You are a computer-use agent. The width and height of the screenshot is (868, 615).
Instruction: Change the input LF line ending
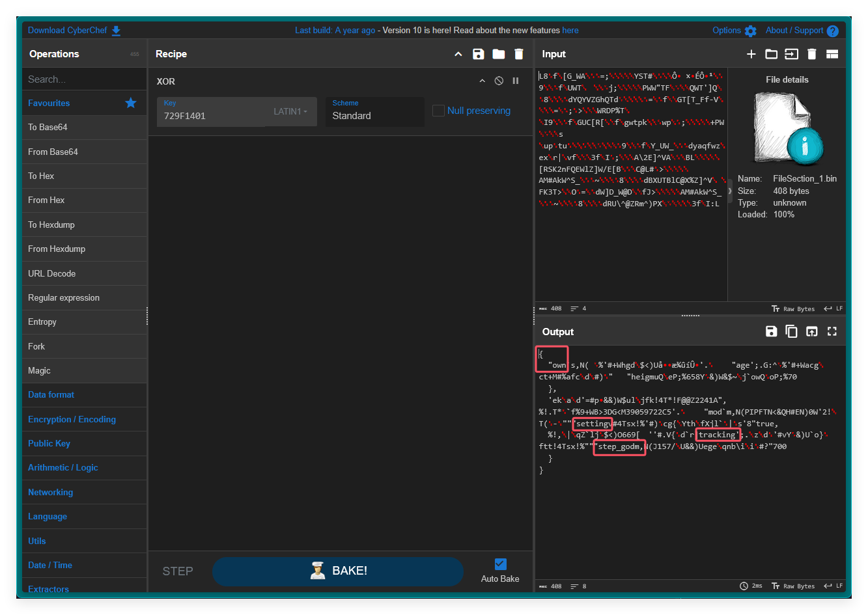pyautogui.click(x=833, y=308)
